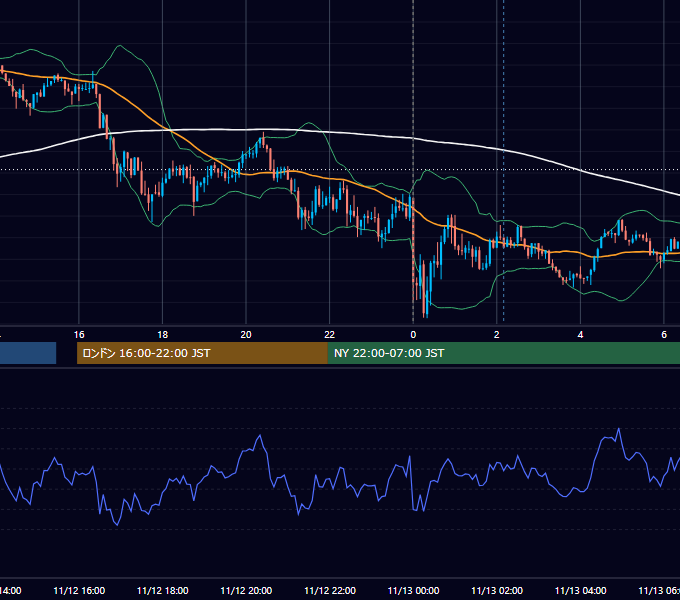Click the "18" hour label on upper time axis

point(162,335)
